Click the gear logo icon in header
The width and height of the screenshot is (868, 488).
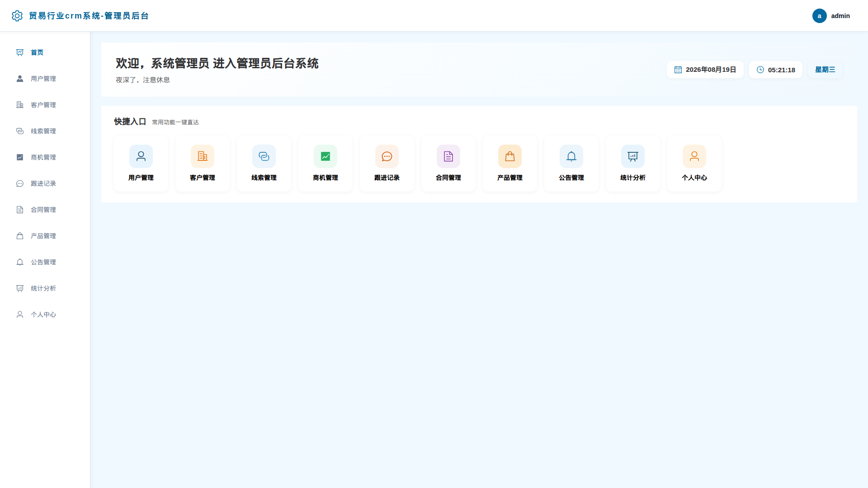tap(17, 16)
